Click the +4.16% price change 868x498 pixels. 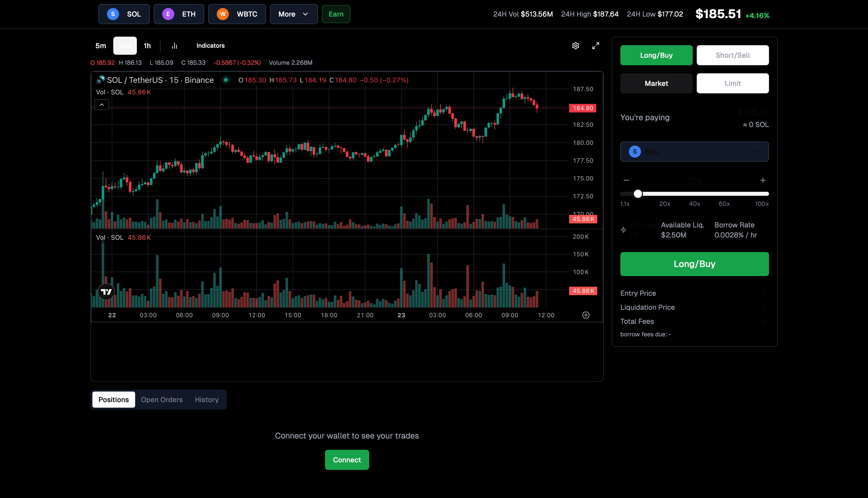(757, 15)
